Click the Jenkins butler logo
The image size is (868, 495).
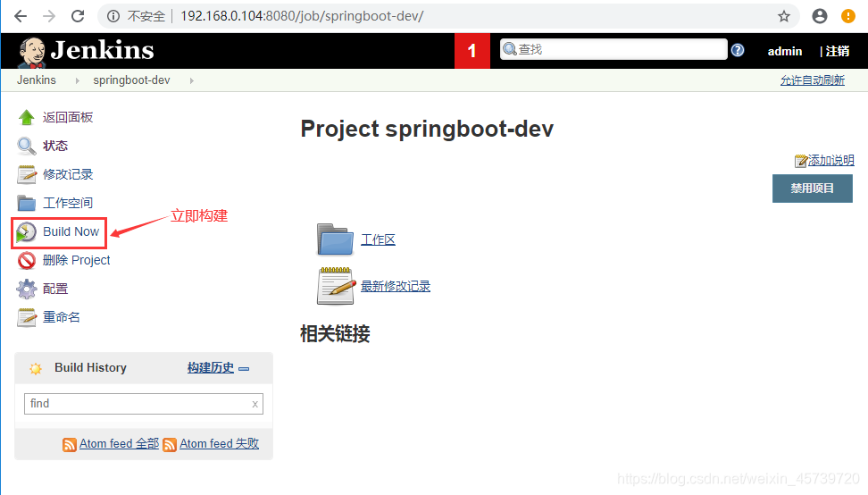tap(31, 52)
